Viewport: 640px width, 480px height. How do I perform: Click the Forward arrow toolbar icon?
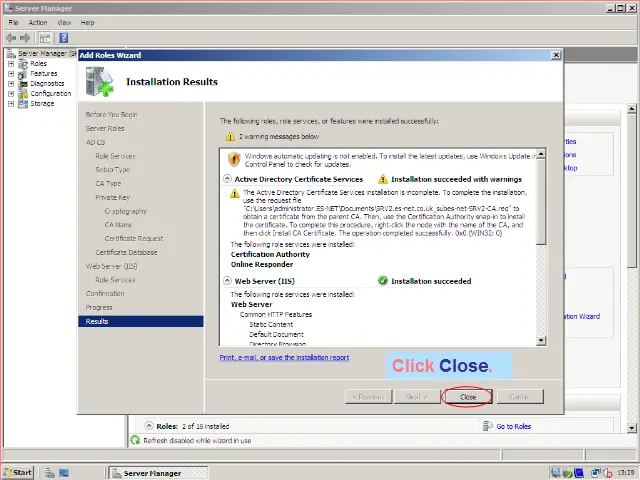[25, 38]
